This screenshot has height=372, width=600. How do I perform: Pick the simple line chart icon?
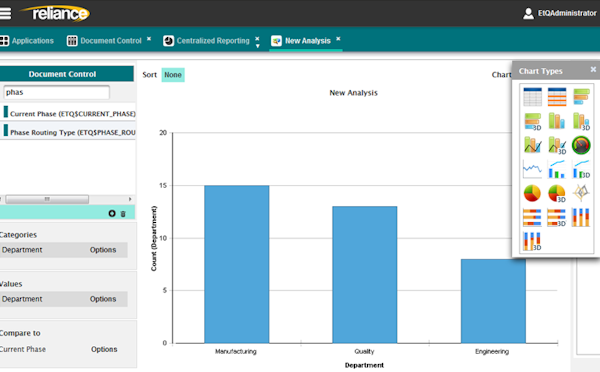tap(532, 169)
